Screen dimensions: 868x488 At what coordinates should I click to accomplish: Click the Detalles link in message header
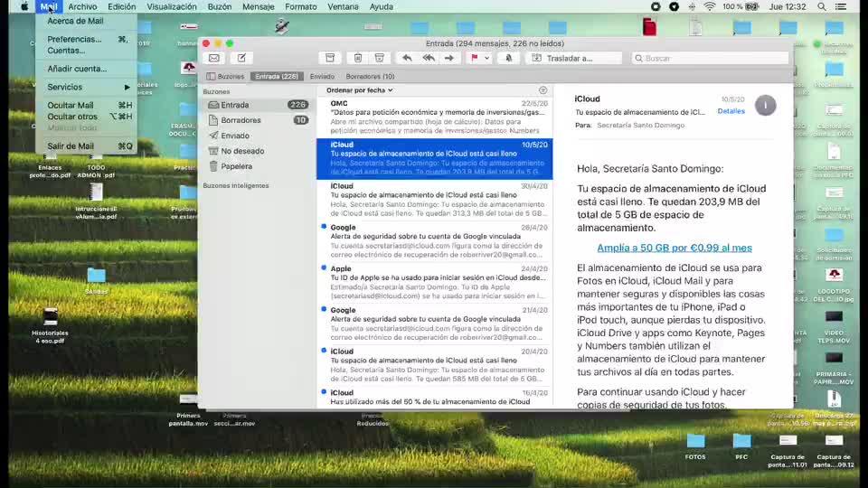pos(731,111)
